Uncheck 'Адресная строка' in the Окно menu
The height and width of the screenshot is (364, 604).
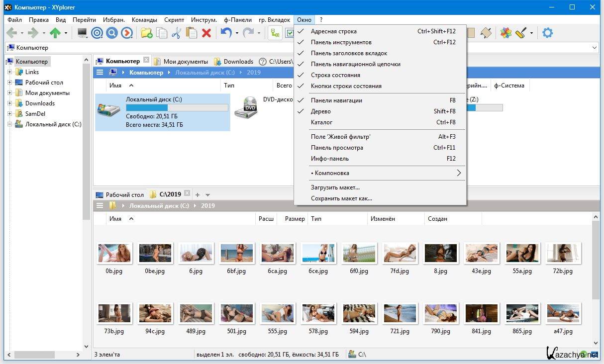pos(333,31)
